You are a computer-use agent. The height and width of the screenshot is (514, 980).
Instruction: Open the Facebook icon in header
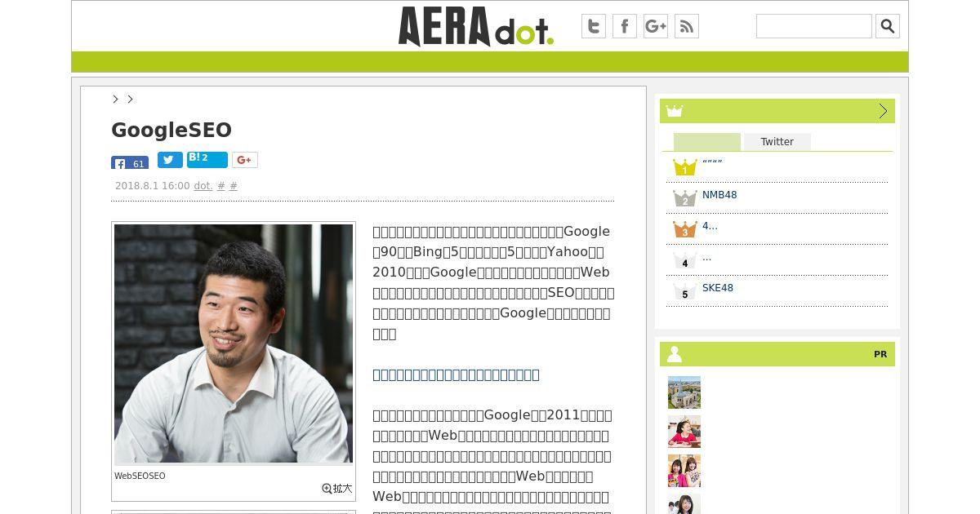(625, 26)
